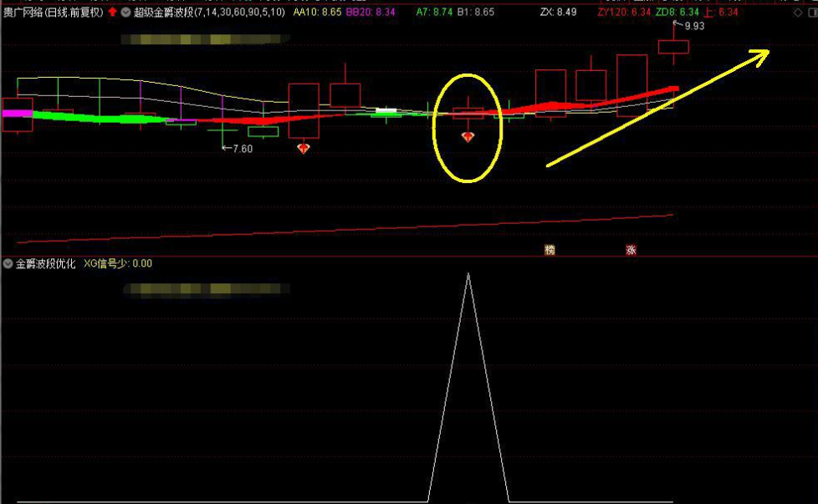Select the AA10: 8.65 value
818x504 pixels.
[x=317, y=12]
